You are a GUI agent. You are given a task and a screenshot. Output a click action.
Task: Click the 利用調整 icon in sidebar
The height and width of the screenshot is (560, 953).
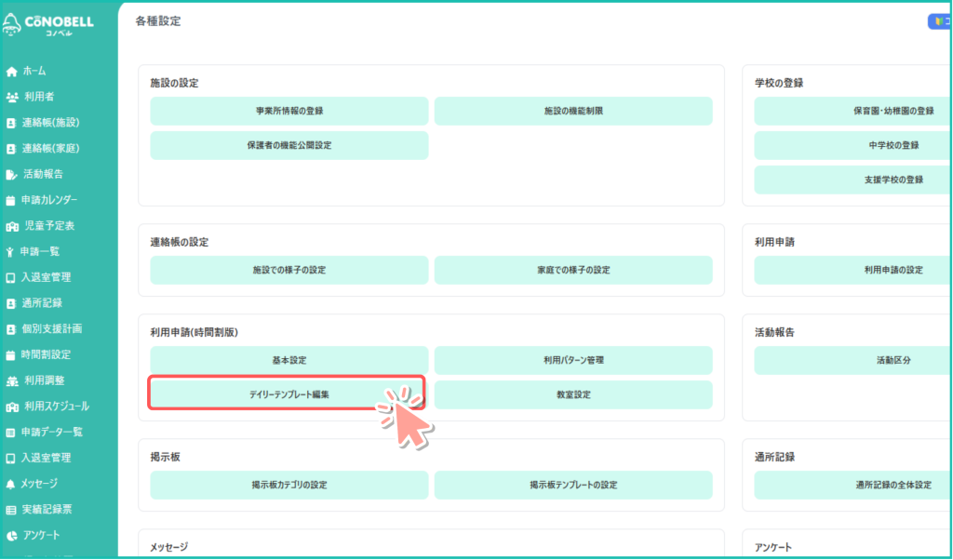[x=11, y=380]
